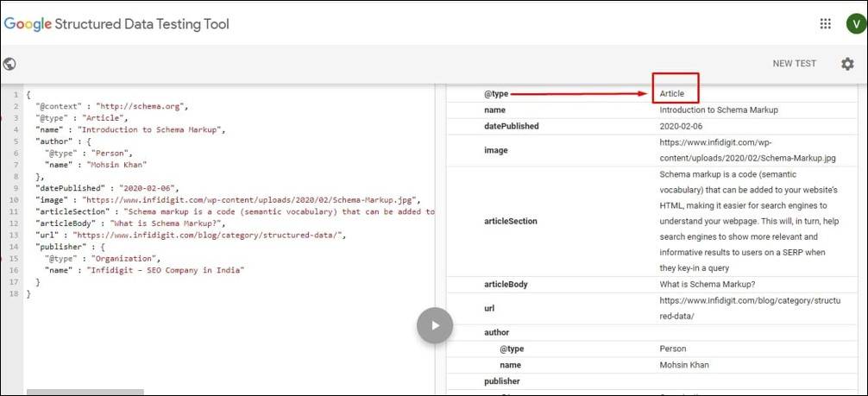Viewport: 868px width, 396px height.
Task: Click the articleSection row label
Action: tap(511, 222)
